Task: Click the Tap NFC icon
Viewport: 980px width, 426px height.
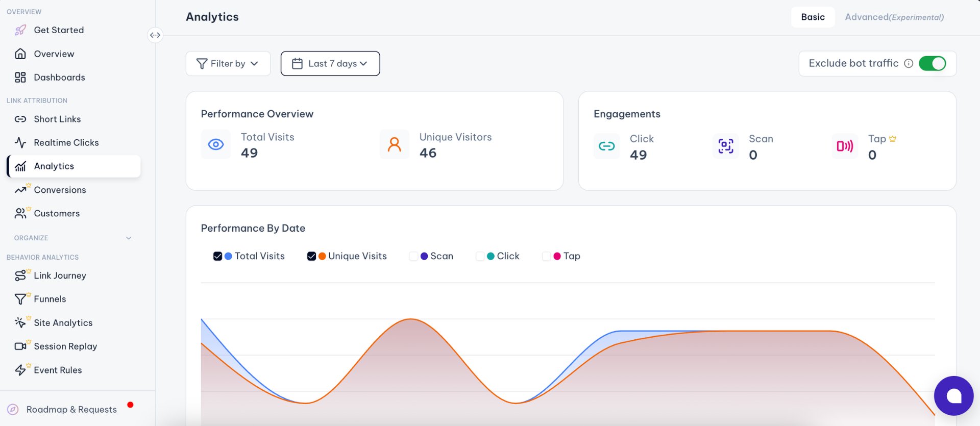Action: [845, 146]
